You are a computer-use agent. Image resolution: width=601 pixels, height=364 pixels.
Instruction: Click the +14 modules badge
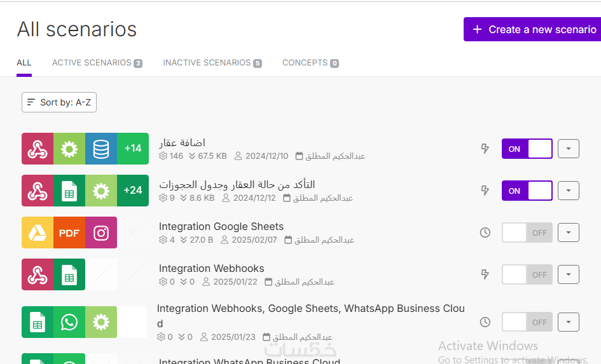click(133, 149)
